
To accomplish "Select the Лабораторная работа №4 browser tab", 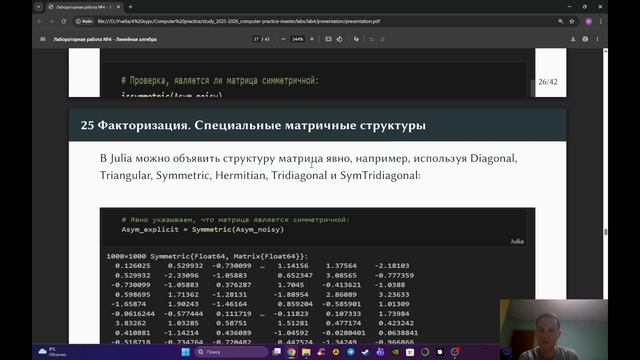I will (84, 7).
